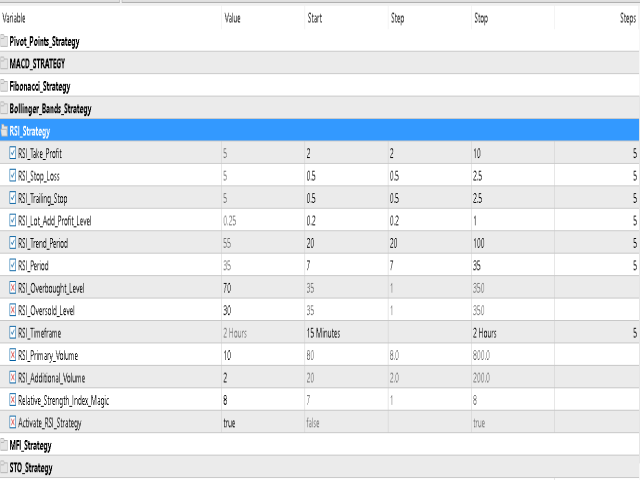Open the MFI_Strategy folder icon
Screen dimensions: 640x480
point(4,445)
